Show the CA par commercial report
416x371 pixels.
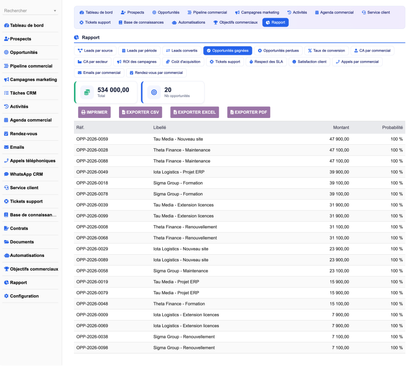(372, 51)
